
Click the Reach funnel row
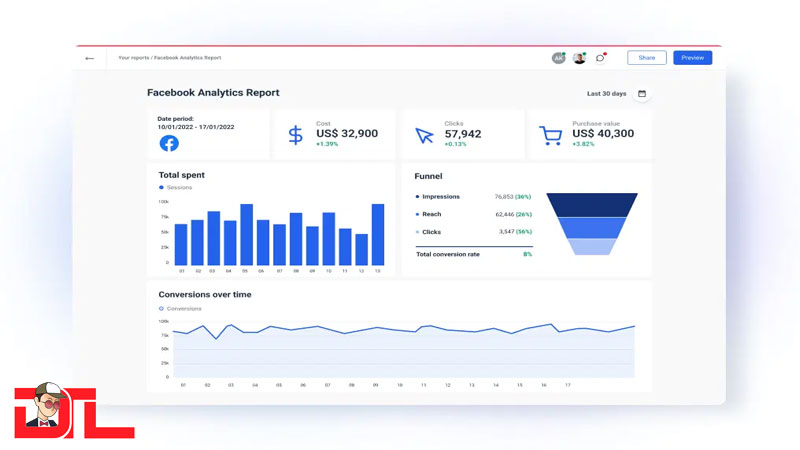tap(474, 214)
